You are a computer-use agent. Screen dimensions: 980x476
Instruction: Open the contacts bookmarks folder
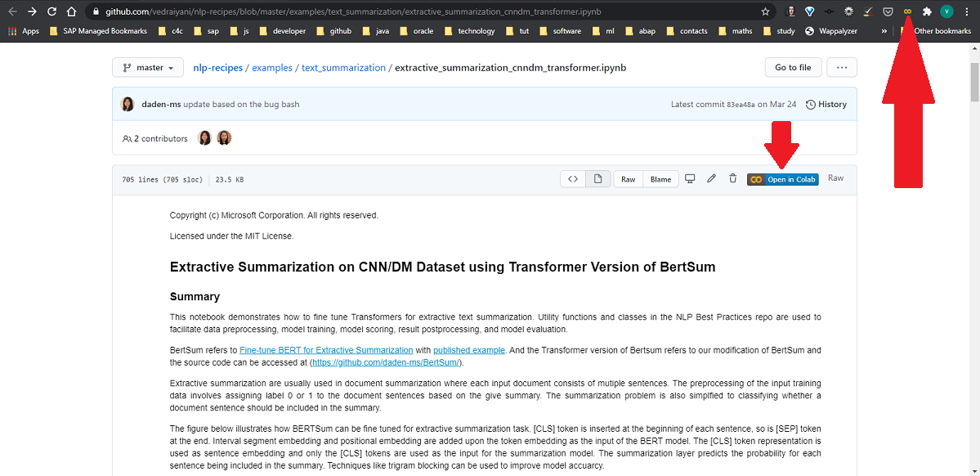(687, 30)
